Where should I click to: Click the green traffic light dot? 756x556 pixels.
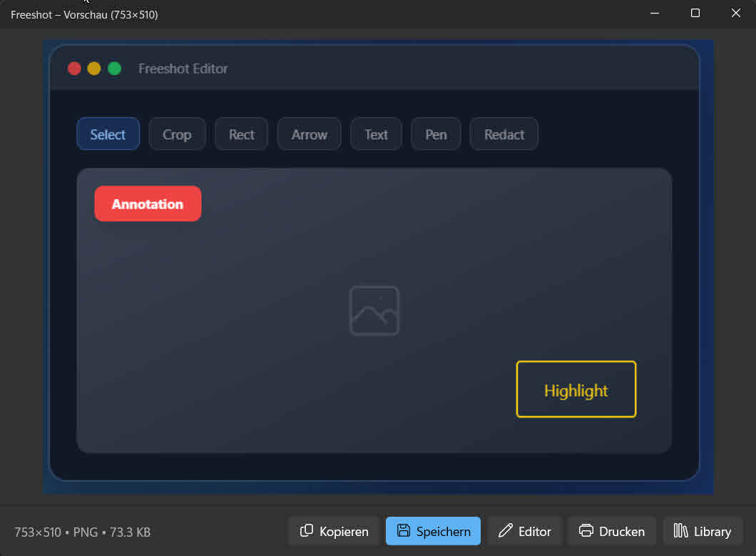(114, 69)
